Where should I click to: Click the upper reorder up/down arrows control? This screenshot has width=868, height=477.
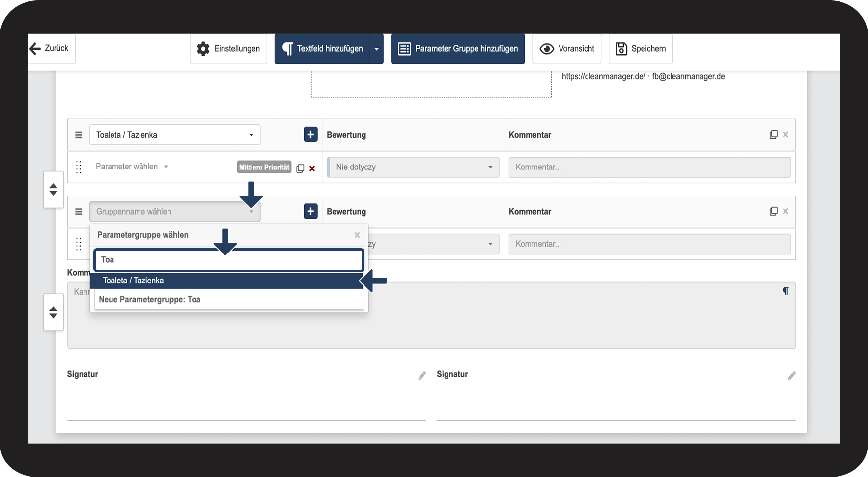[x=53, y=190]
